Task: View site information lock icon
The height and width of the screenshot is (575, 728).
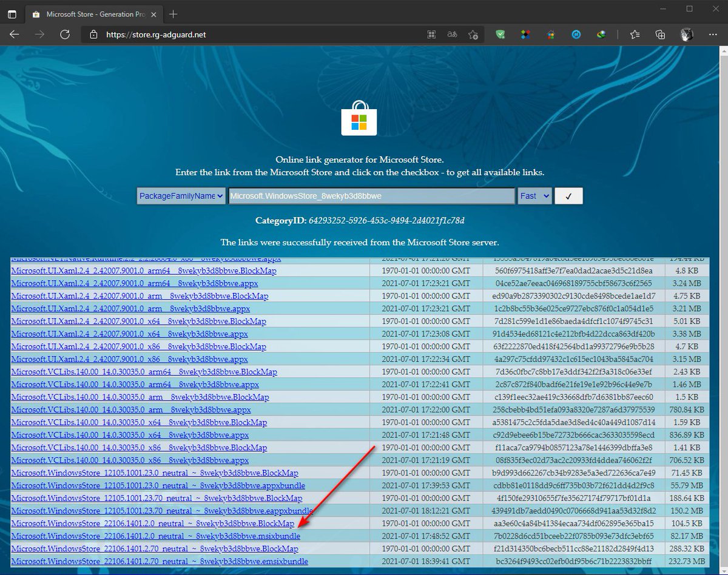Action: [x=93, y=35]
